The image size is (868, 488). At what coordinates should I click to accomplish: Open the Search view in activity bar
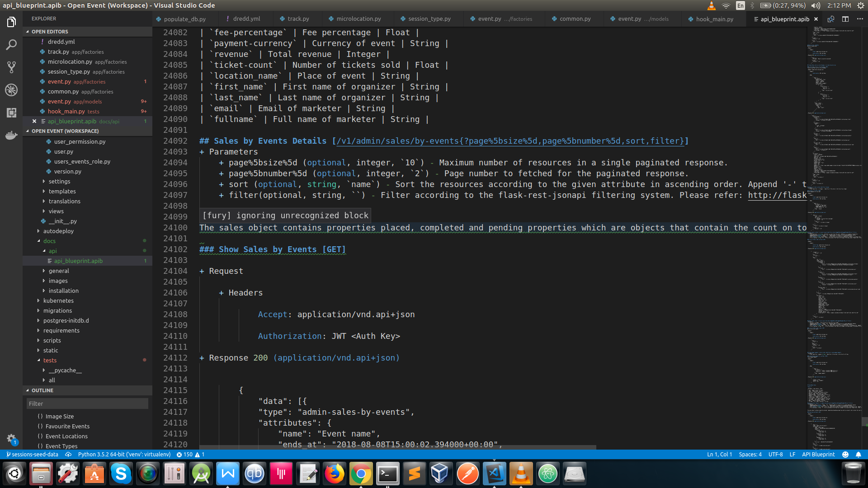[x=11, y=45]
